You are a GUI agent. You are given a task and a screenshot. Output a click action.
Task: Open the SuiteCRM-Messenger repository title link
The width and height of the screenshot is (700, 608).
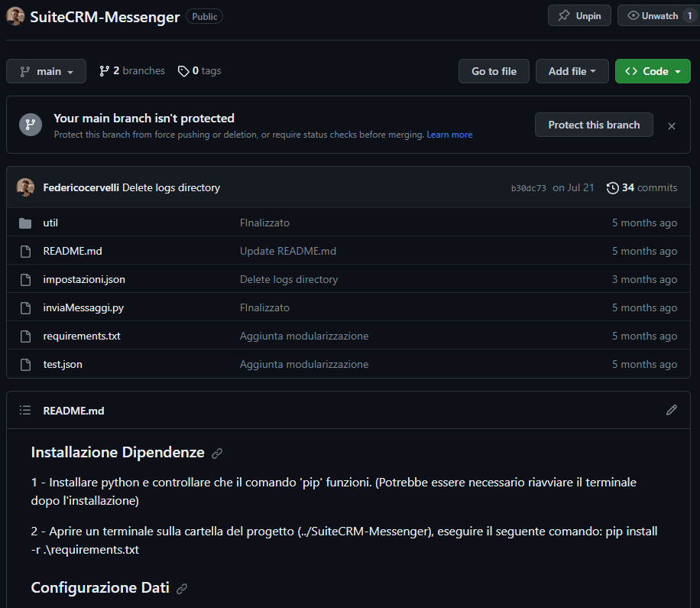pos(105,17)
